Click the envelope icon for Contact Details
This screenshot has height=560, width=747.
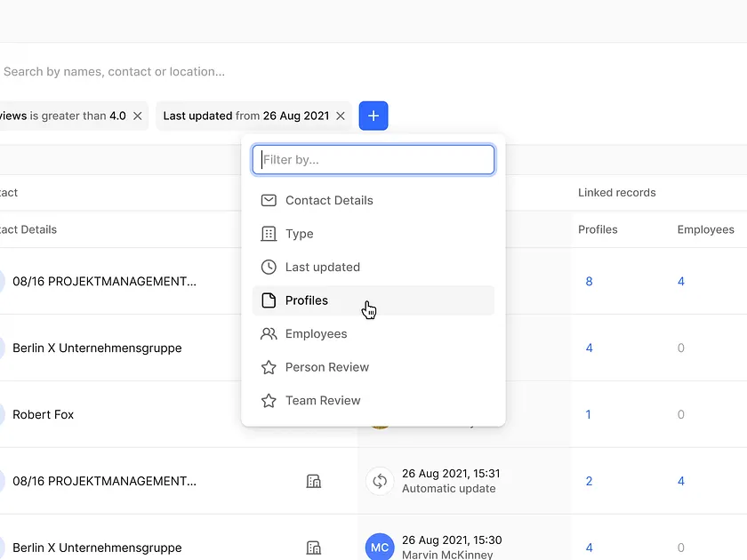point(269,200)
